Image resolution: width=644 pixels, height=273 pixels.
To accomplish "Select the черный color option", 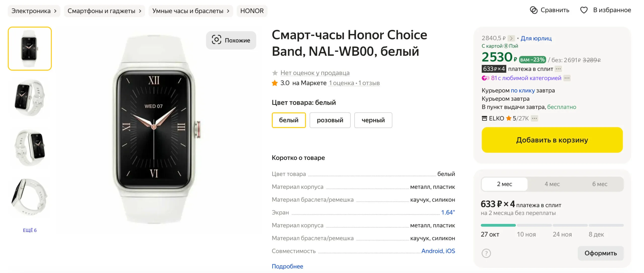I will [373, 120].
